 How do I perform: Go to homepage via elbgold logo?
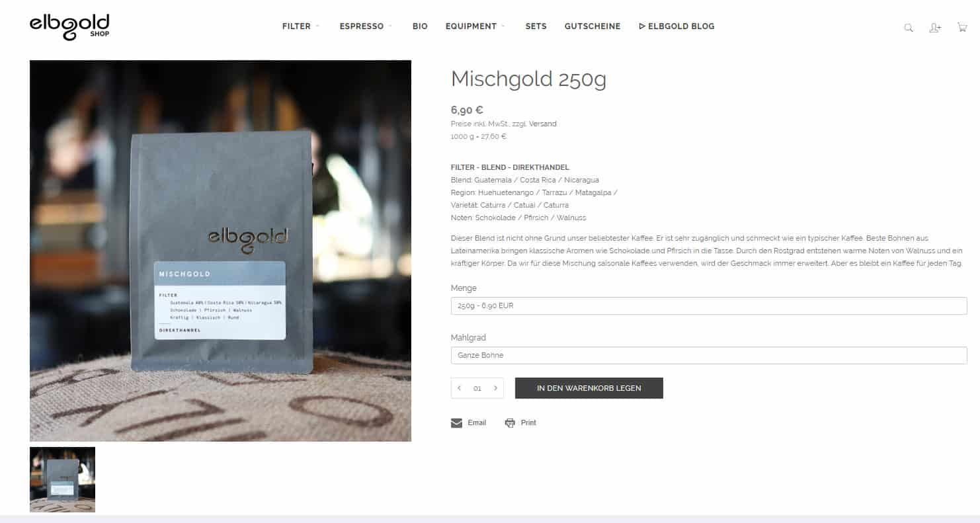pyautogui.click(x=69, y=26)
